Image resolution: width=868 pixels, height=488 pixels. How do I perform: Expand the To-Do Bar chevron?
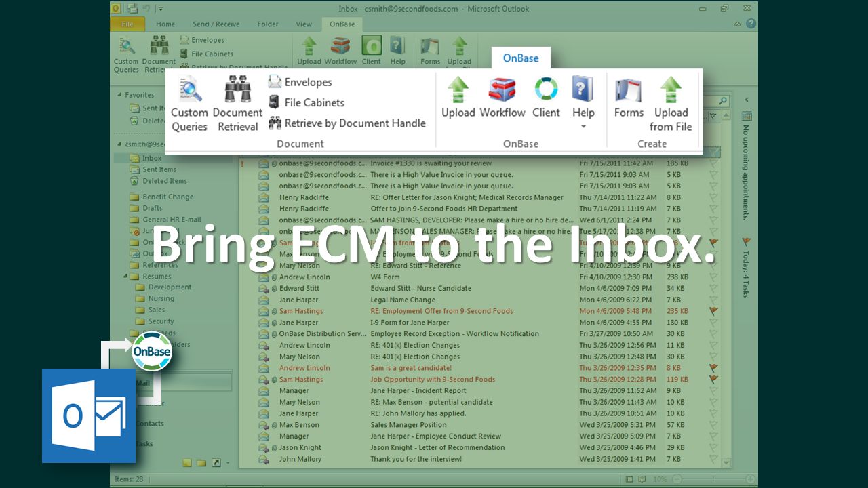(747, 101)
